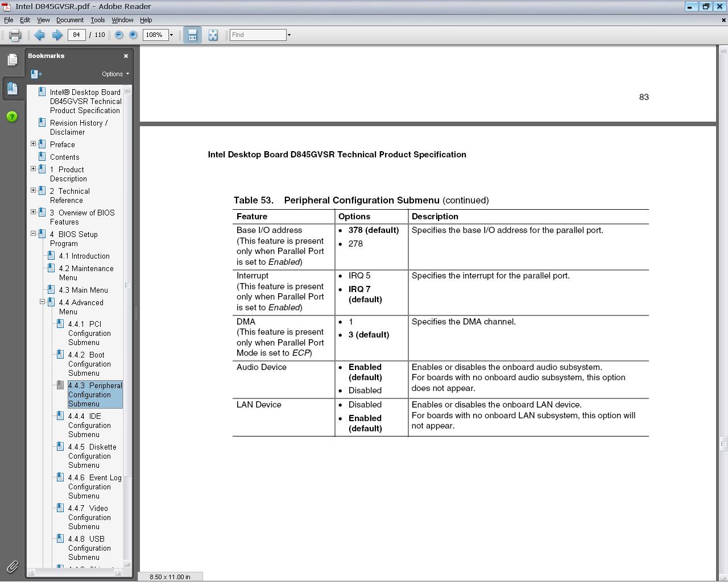
Task: Select 4.1 Introduction bookmark
Action: click(84, 256)
